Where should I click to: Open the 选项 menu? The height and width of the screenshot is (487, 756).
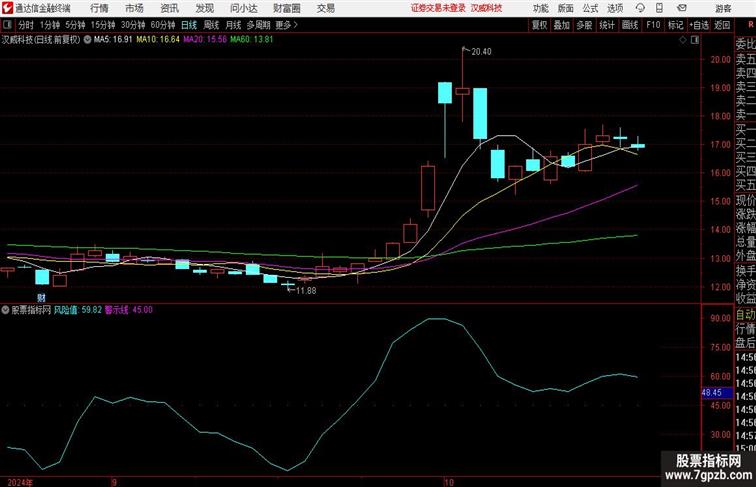point(615,8)
